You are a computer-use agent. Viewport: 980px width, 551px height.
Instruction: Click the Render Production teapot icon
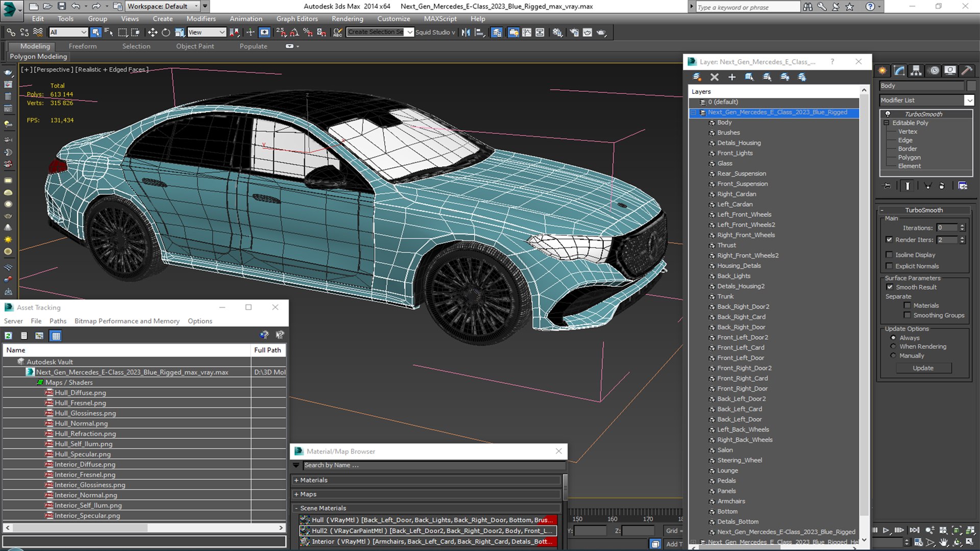(601, 32)
